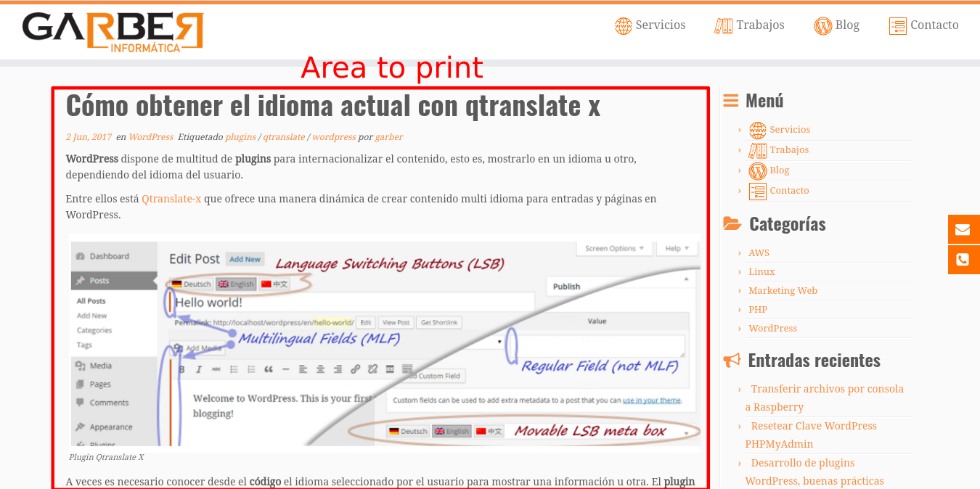Go to Blog in the top navigation
Screen dimensions: 980x489
847,25
